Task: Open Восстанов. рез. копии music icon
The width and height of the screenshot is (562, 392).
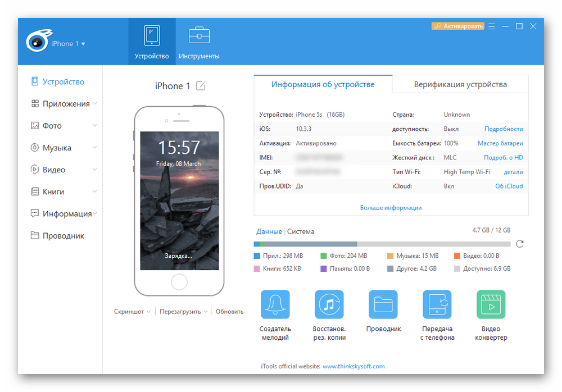Action: [x=329, y=304]
